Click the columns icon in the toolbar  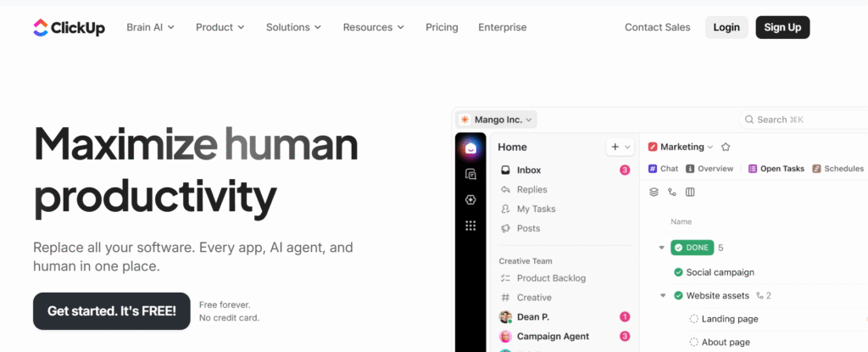coord(690,192)
